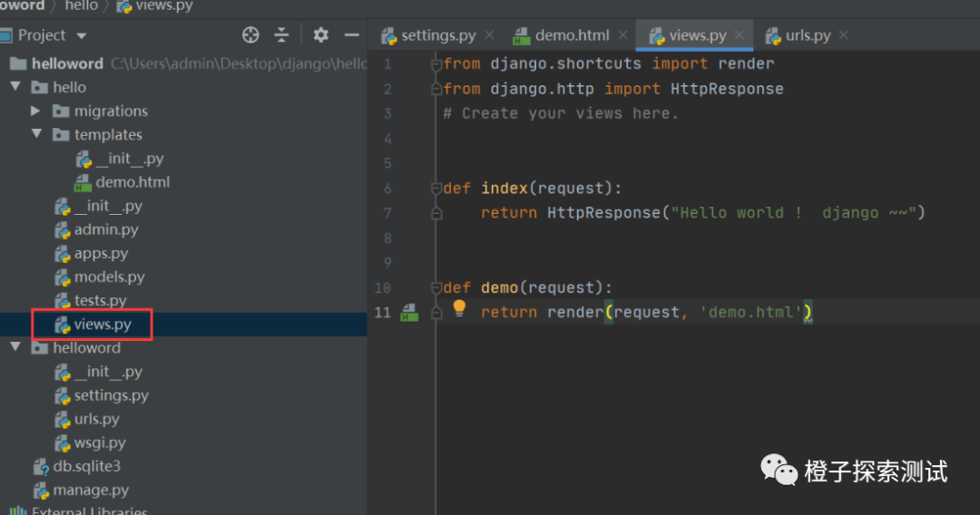Expand the migrations folder
This screenshot has width=980, height=515.
35,111
